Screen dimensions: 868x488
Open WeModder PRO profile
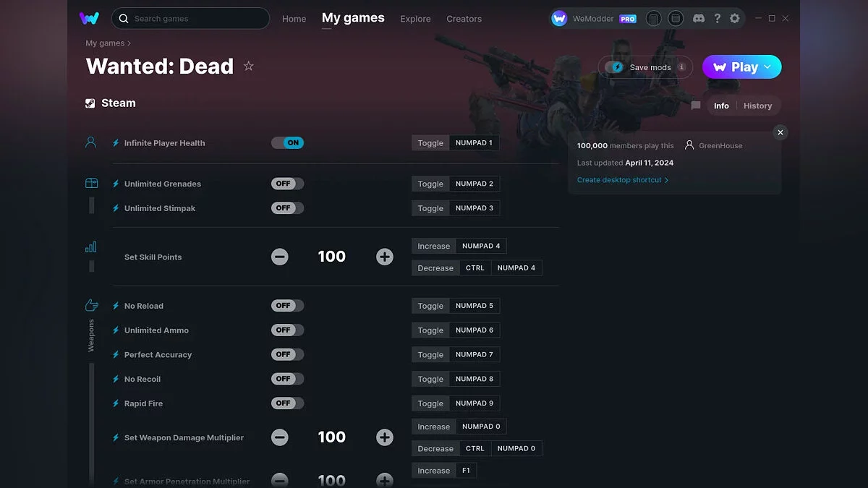(594, 19)
